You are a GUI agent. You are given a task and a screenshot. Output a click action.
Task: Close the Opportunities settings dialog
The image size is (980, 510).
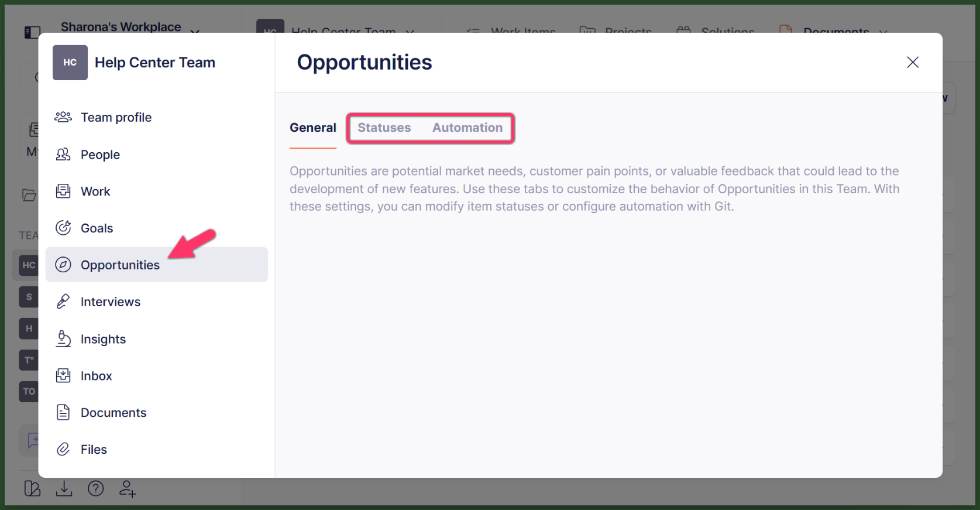(913, 62)
